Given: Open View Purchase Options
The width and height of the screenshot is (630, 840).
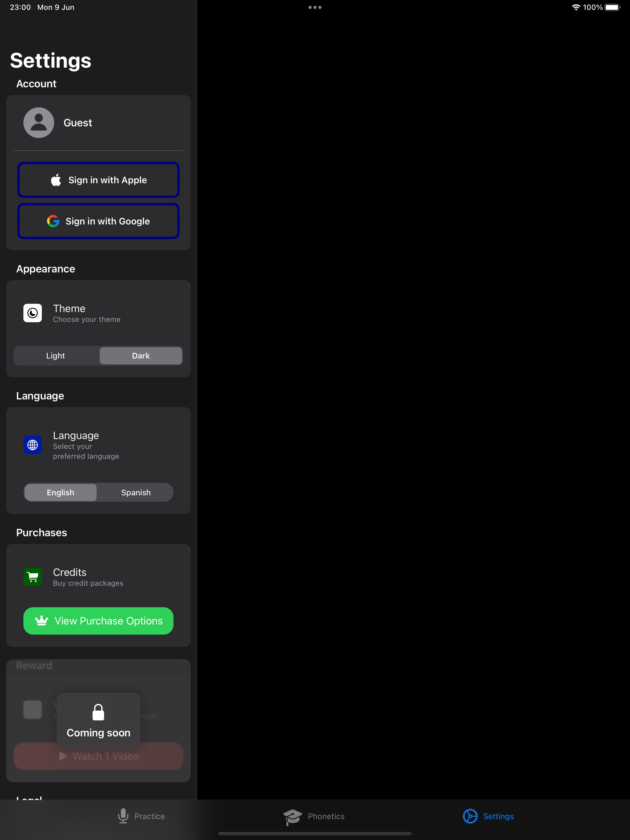Looking at the screenshot, I should coord(98,620).
